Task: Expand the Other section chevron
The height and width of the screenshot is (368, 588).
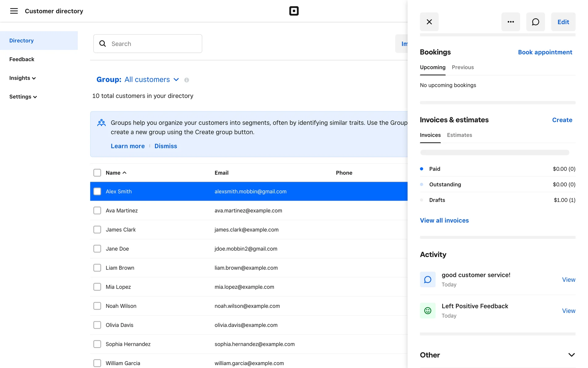Action: click(x=571, y=355)
